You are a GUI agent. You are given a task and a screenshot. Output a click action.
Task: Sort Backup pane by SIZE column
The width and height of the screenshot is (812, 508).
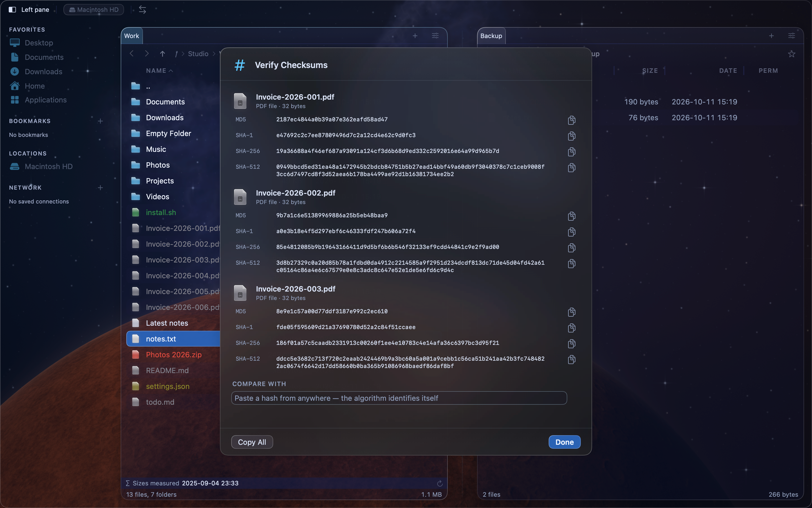(x=650, y=71)
